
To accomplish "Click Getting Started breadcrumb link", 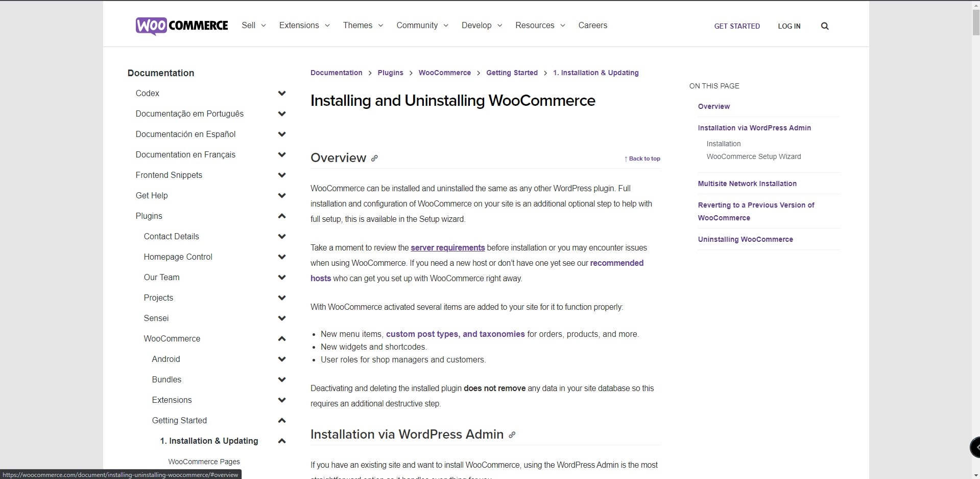I will (x=512, y=73).
